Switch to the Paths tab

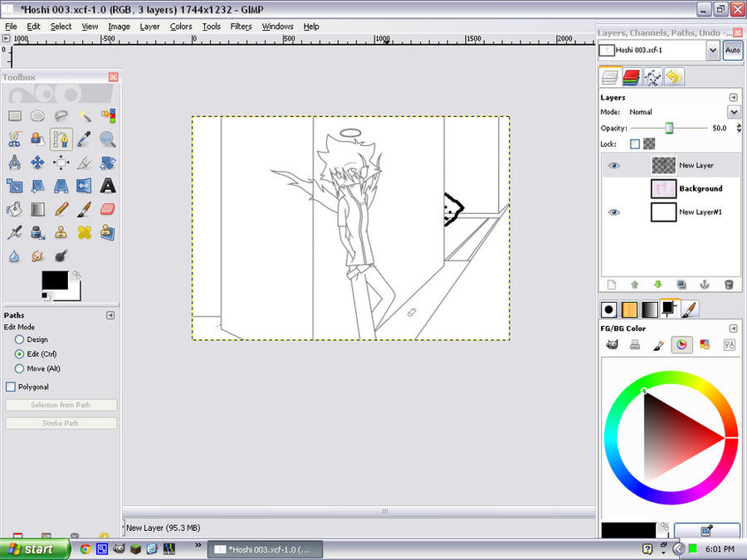pos(652,77)
